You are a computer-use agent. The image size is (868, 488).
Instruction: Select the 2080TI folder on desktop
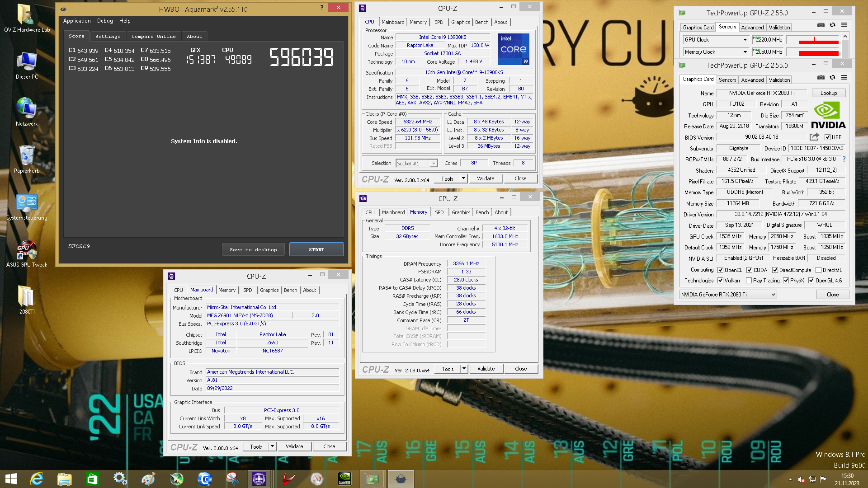point(27,299)
